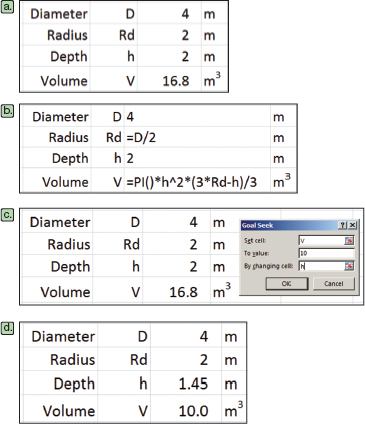Click the green 'c.' panel label
Screen dimensions: 365x424
coord(7,215)
